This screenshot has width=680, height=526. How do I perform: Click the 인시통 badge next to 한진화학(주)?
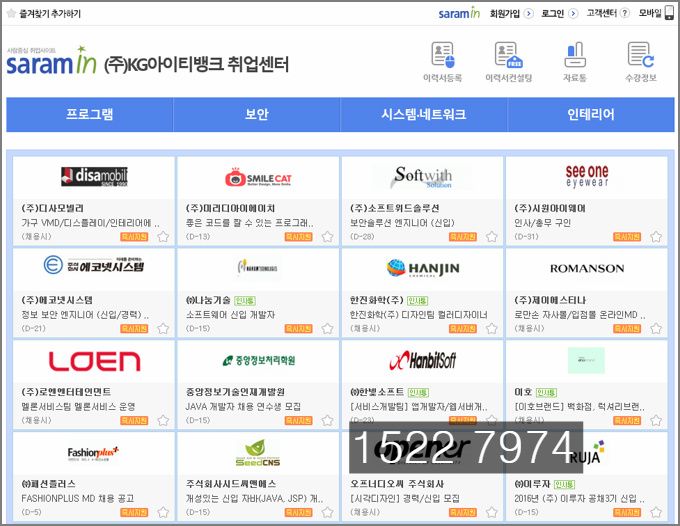click(418, 301)
